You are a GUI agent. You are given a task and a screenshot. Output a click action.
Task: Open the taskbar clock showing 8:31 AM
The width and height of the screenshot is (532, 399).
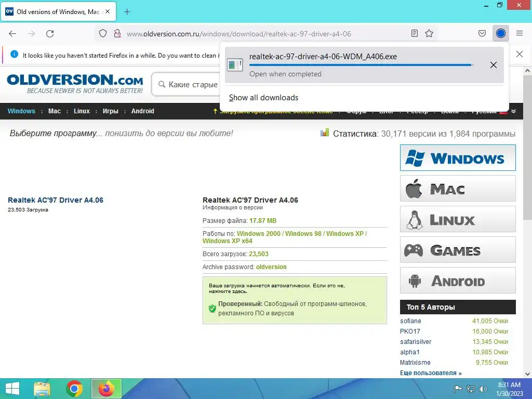tap(509, 389)
